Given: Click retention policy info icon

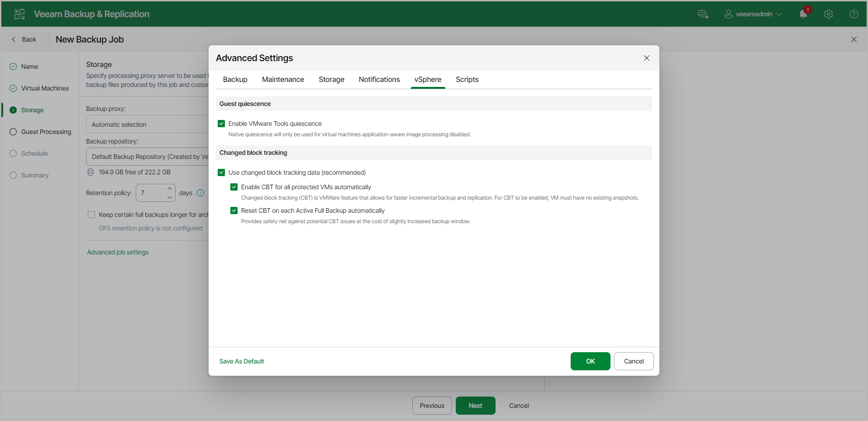Looking at the screenshot, I should tap(200, 193).
